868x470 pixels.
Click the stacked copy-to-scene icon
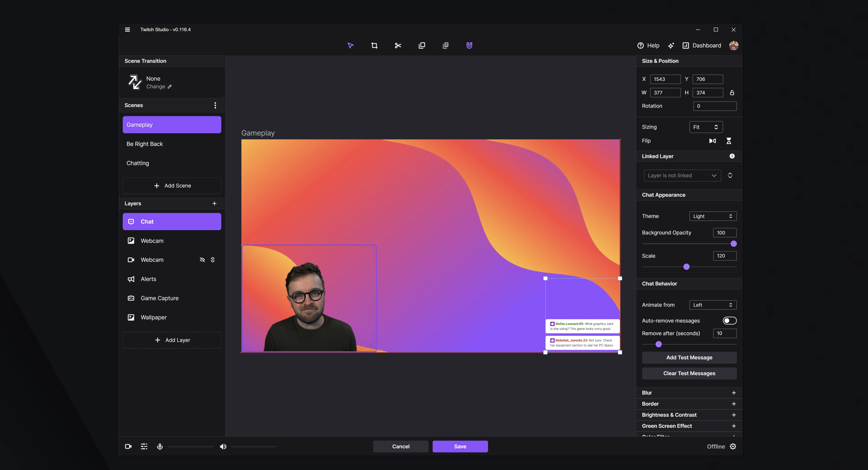[x=446, y=45]
